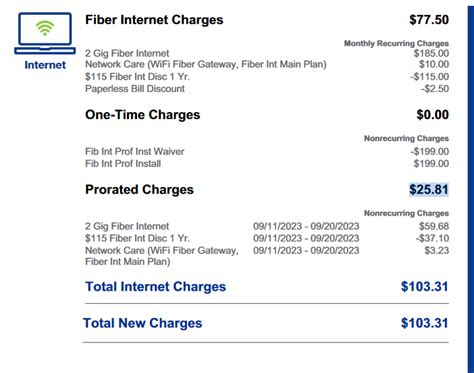Viewport: 474px width, 373px height.
Task: Click the Total Internet Charges label
Action: pyautogui.click(x=156, y=287)
